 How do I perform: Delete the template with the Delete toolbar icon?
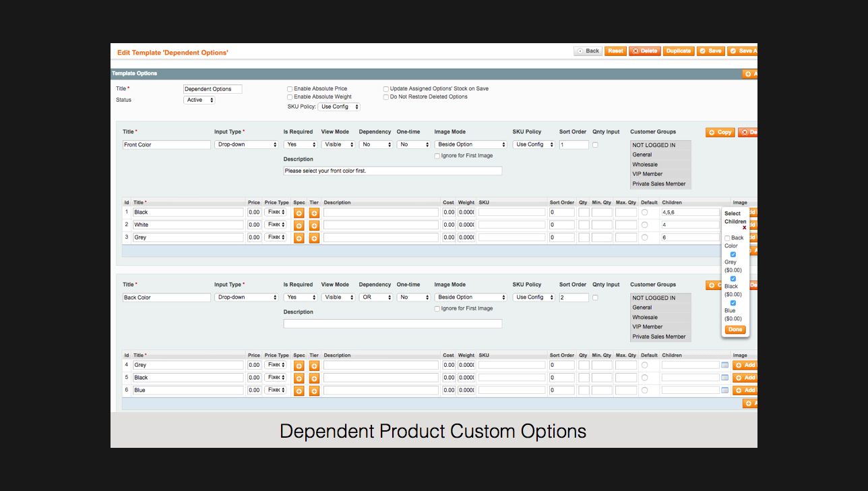point(644,51)
